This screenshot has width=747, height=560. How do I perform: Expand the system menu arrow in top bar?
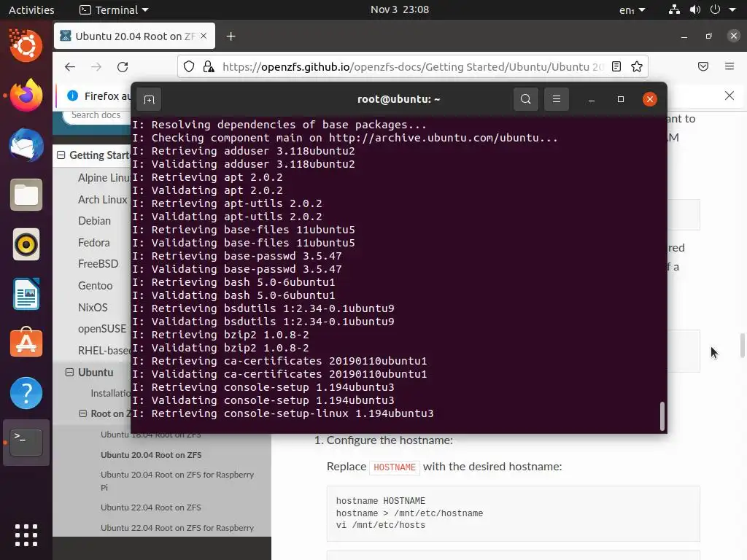point(732,9)
